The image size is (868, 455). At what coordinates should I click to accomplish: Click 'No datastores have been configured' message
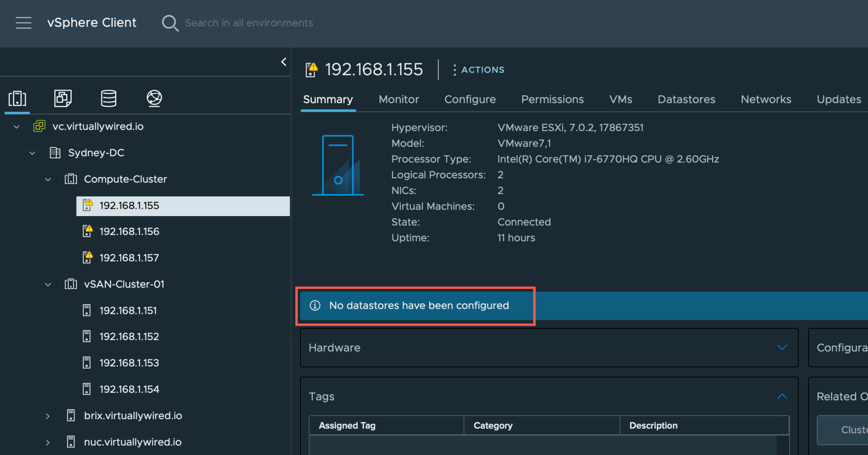[419, 305]
